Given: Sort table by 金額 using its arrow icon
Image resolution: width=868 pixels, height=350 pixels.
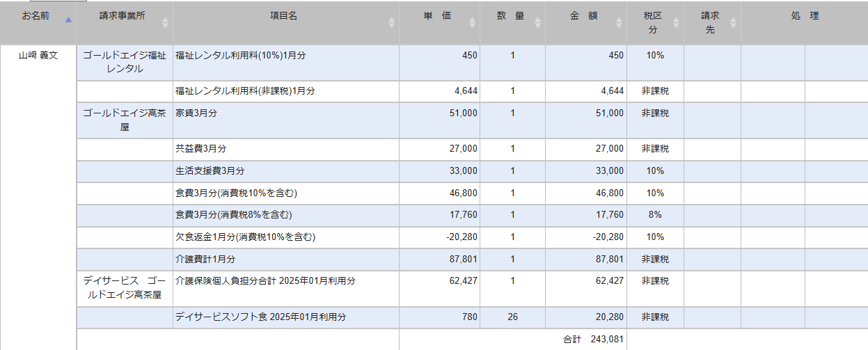Looking at the screenshot, I should point(619,22).
